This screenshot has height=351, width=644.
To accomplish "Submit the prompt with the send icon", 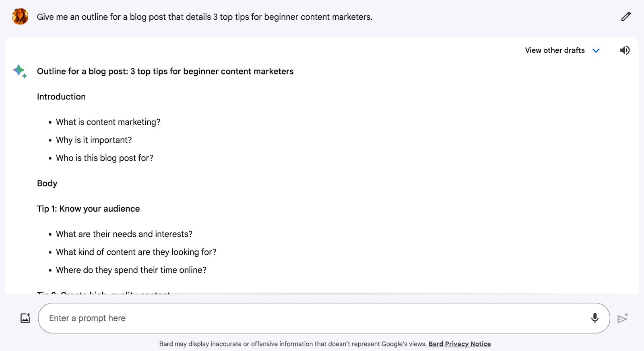I will (x=622, y=318).
